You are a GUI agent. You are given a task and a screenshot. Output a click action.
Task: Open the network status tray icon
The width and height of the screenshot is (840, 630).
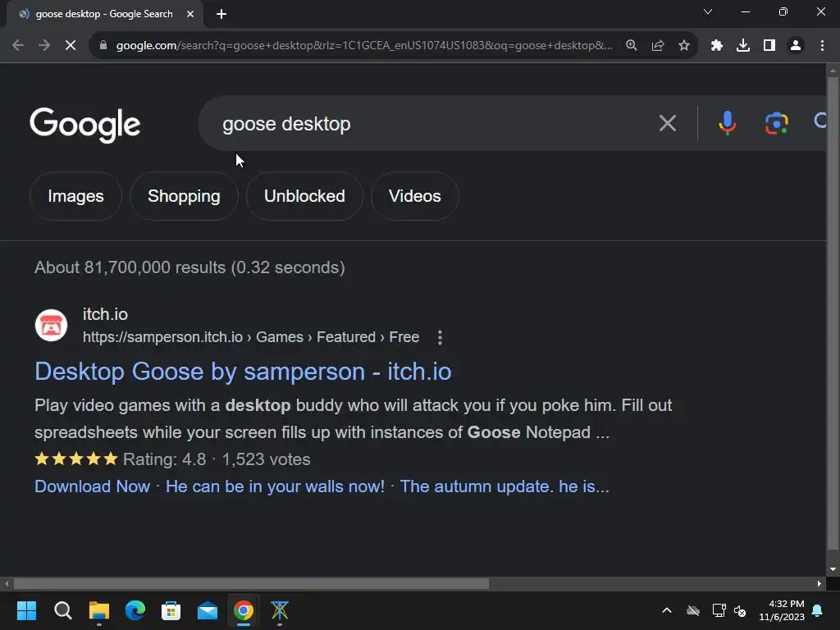719,610
